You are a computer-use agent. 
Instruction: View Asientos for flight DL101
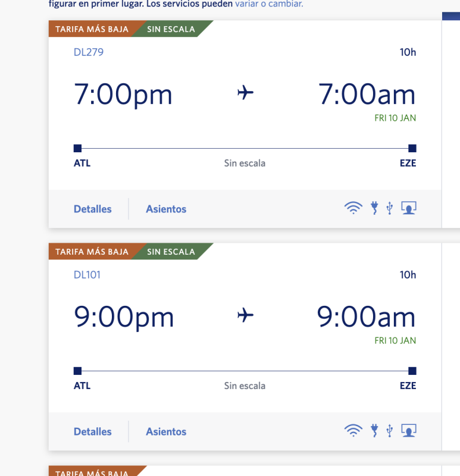(x=166, y=431)
